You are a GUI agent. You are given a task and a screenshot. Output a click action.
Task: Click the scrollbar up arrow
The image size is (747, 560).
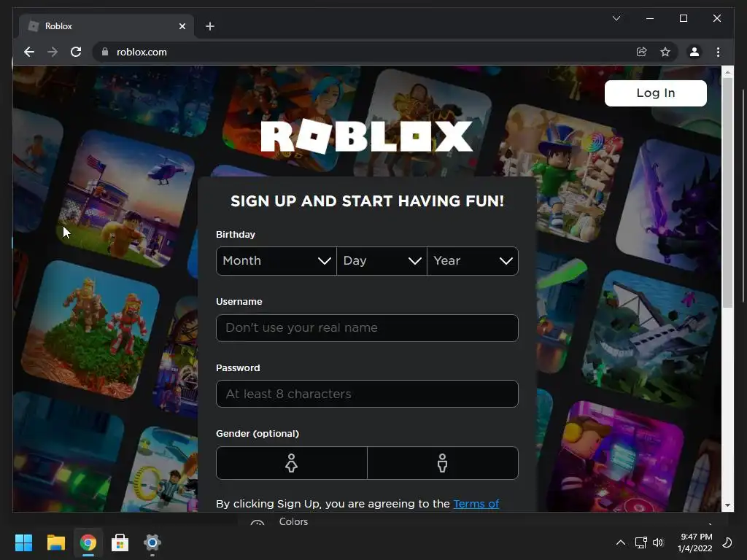point(727,72)
